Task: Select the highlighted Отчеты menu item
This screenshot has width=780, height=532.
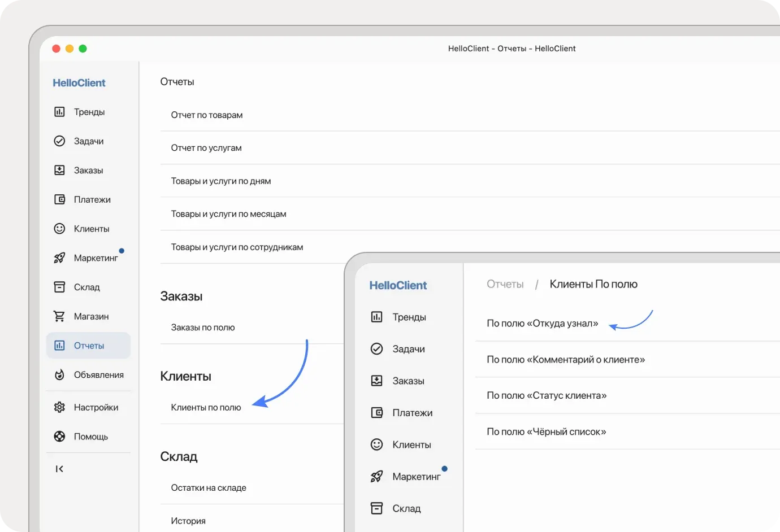Action: click(x=88, y=346)
